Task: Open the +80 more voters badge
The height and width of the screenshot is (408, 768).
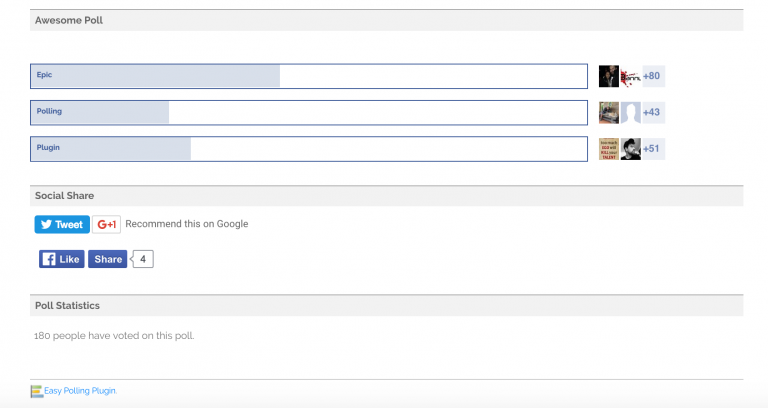Action: [x=653, y=76]
